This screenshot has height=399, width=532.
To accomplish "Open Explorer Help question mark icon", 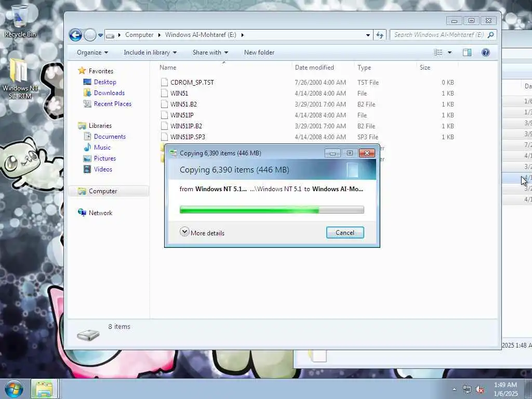I will coord(486,52).
